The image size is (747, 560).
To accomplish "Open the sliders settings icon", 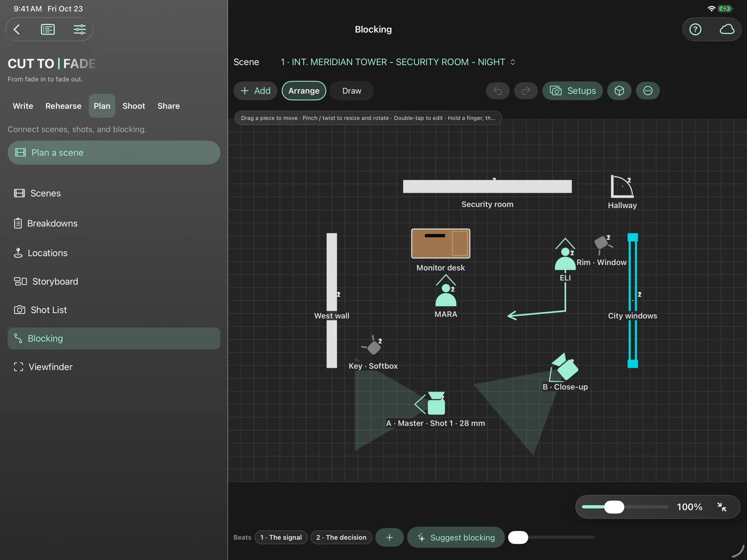I will [79, 29].
